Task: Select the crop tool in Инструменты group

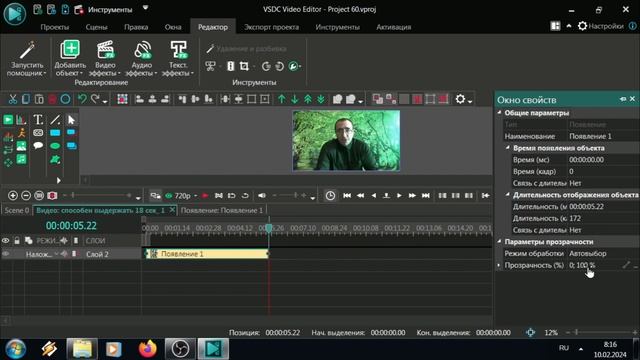Action: (244, 66)
